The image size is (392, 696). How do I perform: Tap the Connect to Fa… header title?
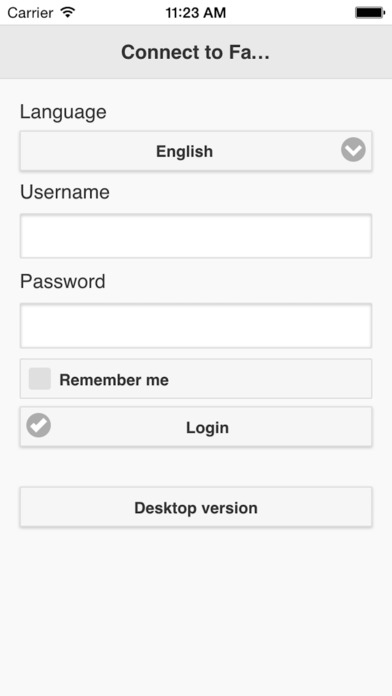point(195,52)
